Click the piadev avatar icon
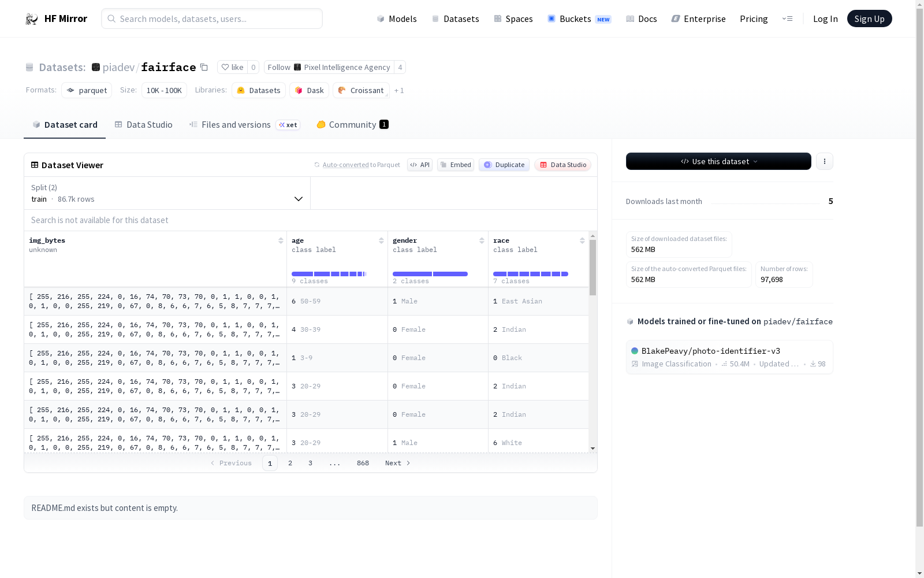 pos(96,67)
